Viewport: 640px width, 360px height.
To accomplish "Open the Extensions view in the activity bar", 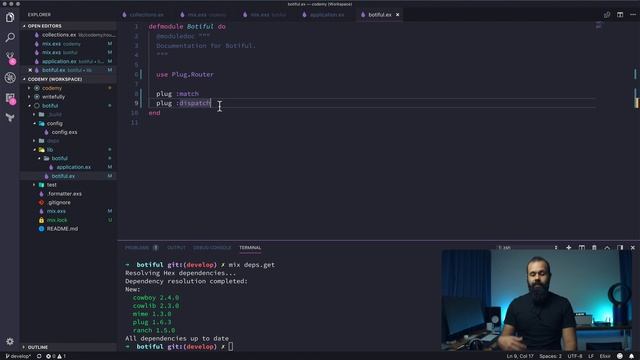I will pos(10,98).
